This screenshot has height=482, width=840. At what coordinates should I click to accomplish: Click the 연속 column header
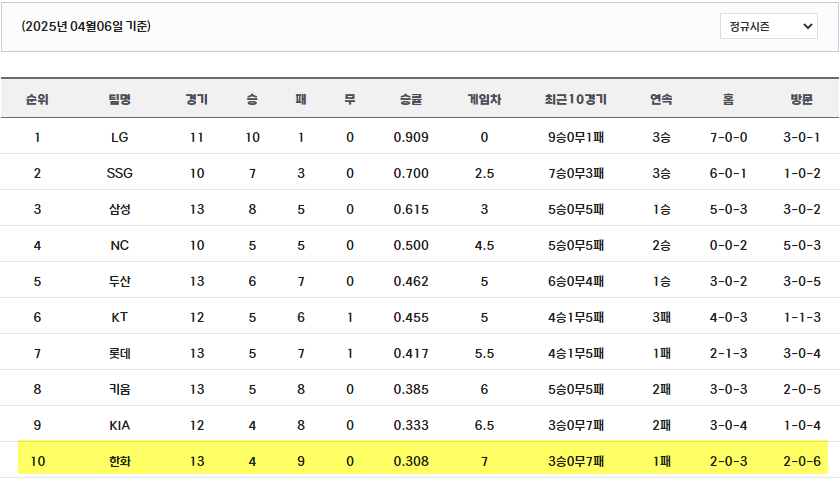coord(661,99)
